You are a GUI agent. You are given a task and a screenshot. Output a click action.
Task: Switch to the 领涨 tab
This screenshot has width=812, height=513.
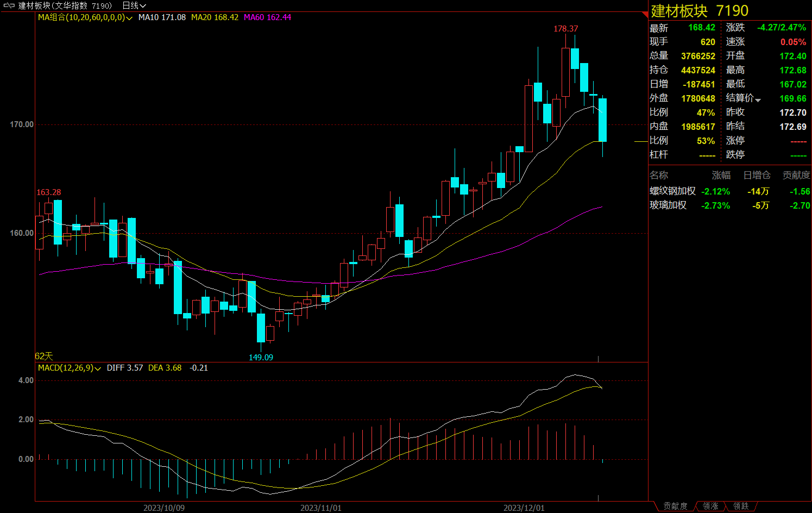(x=710, y=506)
